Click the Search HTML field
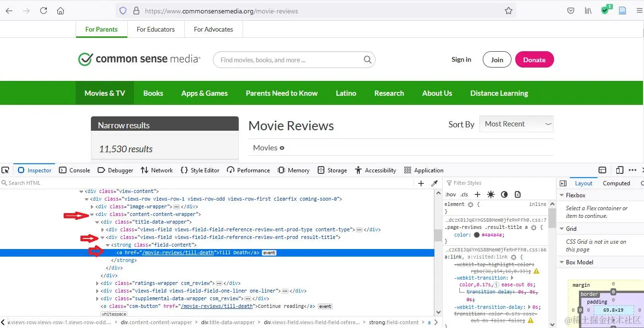Image resolution: width=644 pixels, height=328 pixels. tap(206, 183)
